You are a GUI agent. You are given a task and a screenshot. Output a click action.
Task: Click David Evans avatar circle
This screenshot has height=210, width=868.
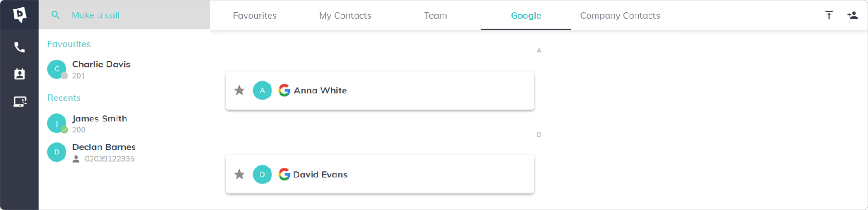pos(262,174)
